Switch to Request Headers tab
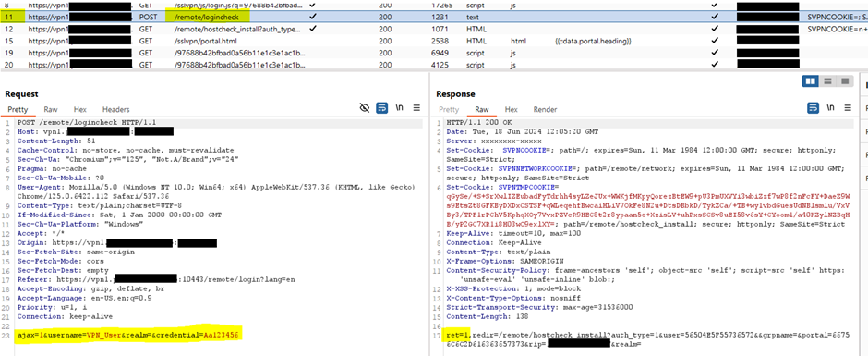Viewport: 868px width, 356px height. [x=115, y=110]
